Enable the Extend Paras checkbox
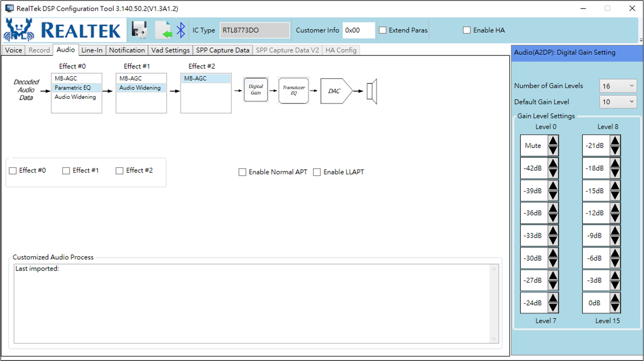The image size is (644, 361). point(383,30)
